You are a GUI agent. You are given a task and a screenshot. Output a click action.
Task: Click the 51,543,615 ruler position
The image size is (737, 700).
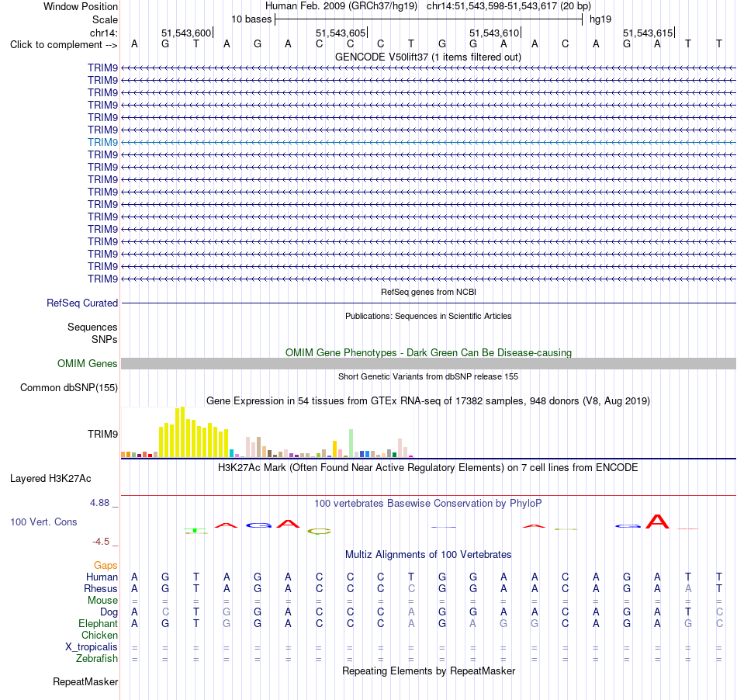click(648, 33)
